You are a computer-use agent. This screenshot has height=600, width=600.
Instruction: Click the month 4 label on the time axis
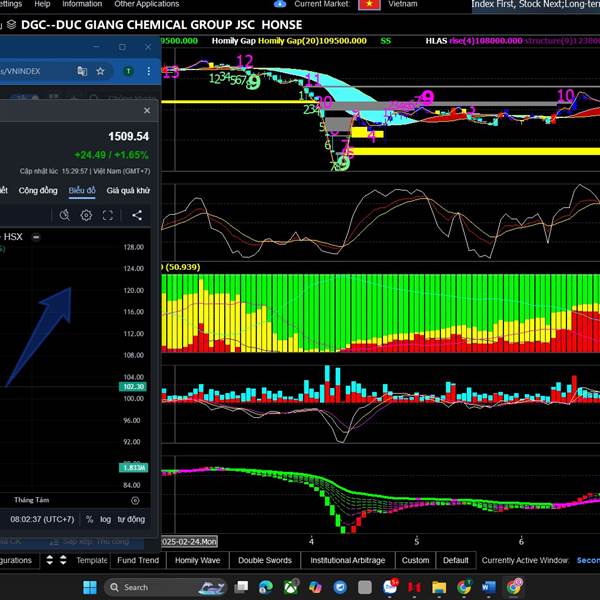tap(311, 541)
